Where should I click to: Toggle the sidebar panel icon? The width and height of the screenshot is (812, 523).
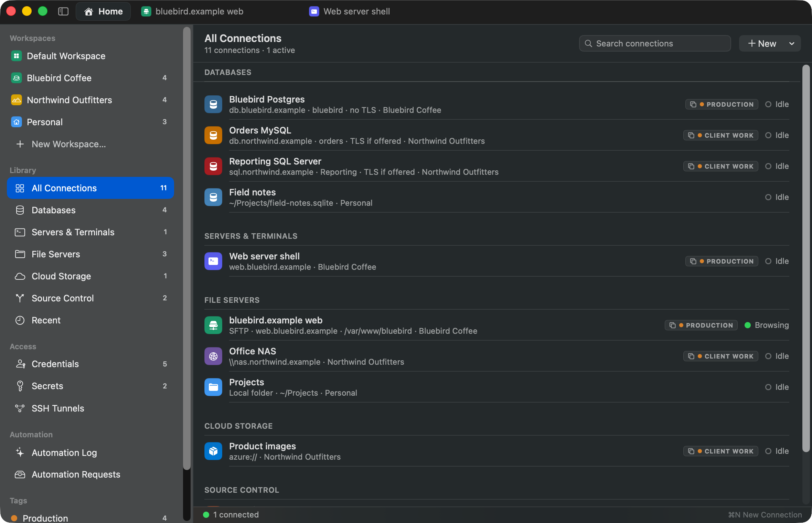tap(63, 11)
